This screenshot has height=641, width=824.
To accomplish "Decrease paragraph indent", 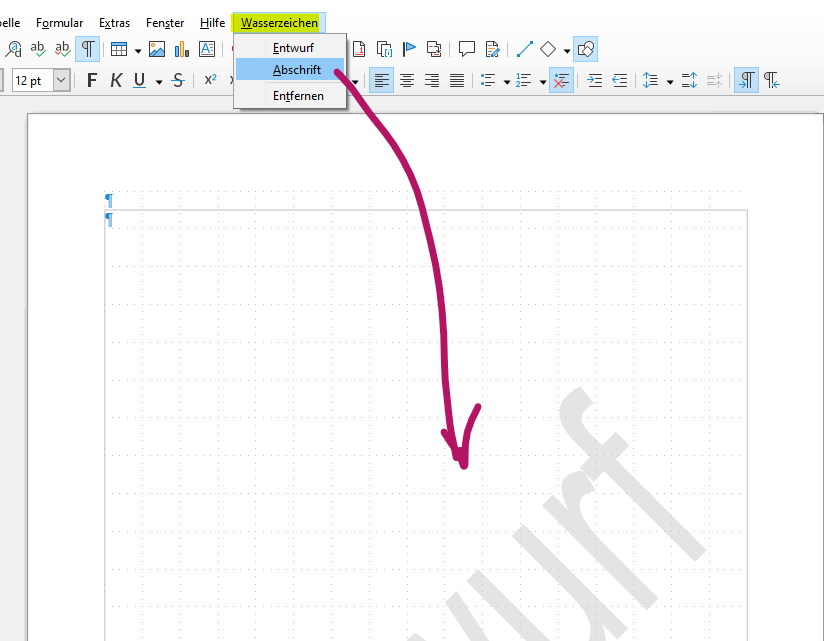I will point(620,80).
